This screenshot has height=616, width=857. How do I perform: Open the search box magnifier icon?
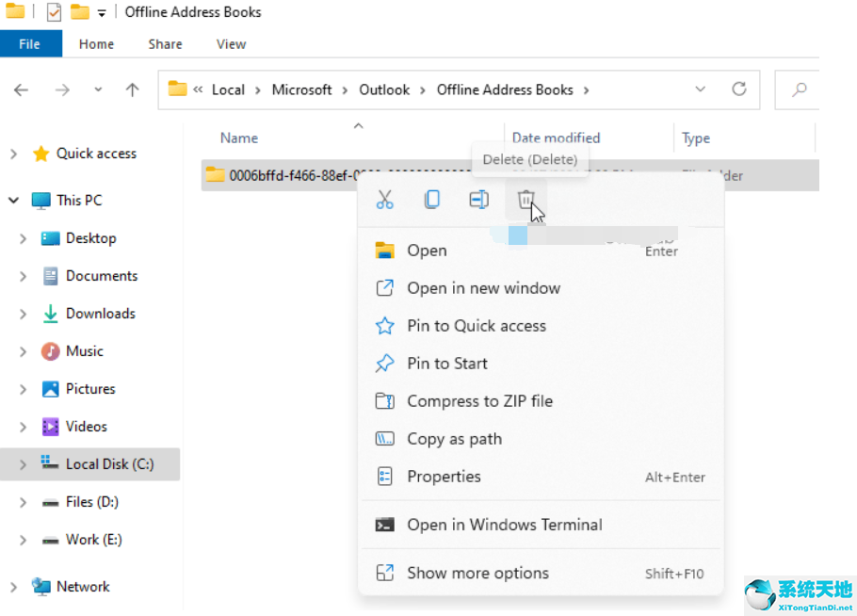(799, 89)
